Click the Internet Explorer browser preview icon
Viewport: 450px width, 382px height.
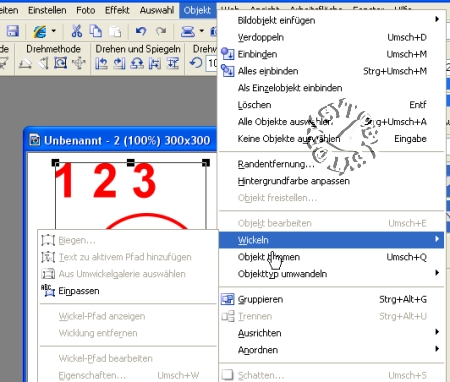pyautogui.click(x=40, y=31)
